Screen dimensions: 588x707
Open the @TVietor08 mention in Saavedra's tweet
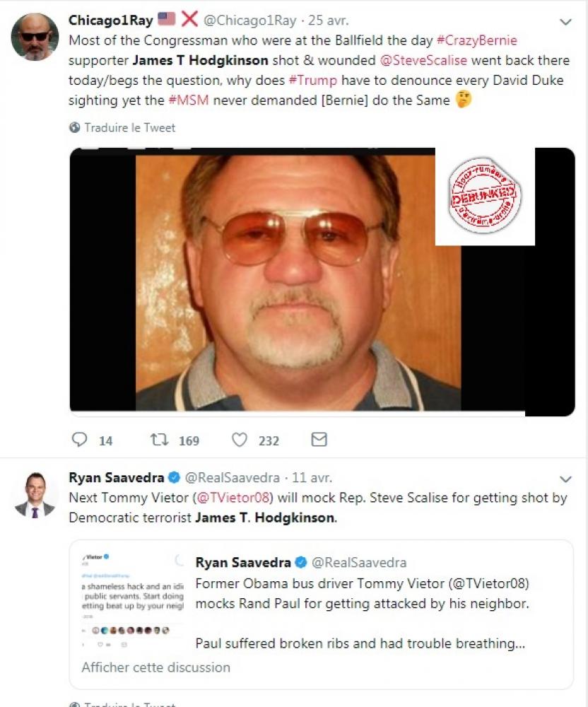click(x=235, y=498)
